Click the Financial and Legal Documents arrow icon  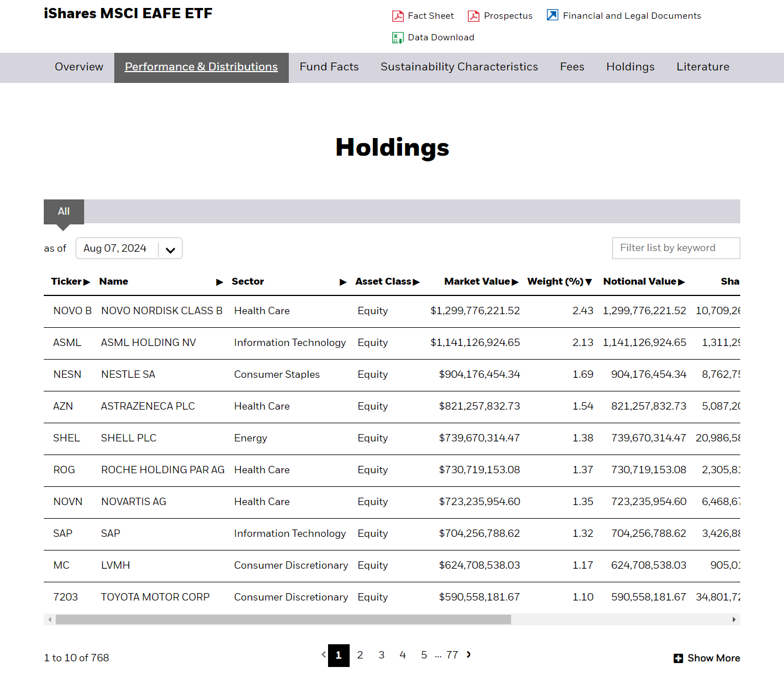click(552, 15)
